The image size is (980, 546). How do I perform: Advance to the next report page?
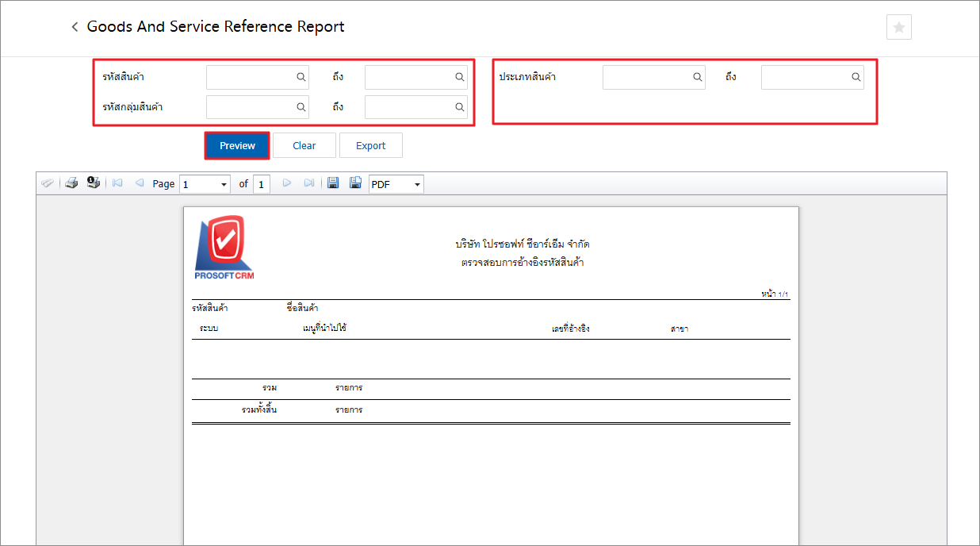(x=287, y=183)
